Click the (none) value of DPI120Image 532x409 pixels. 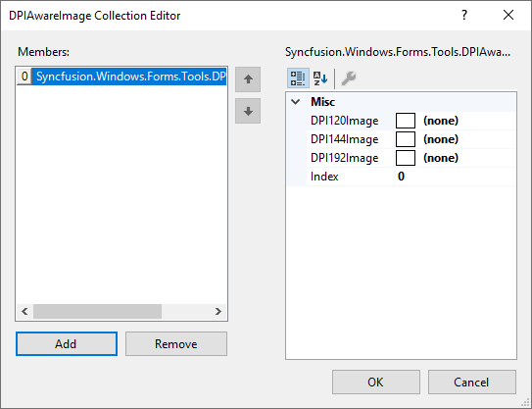coord(441,121)
